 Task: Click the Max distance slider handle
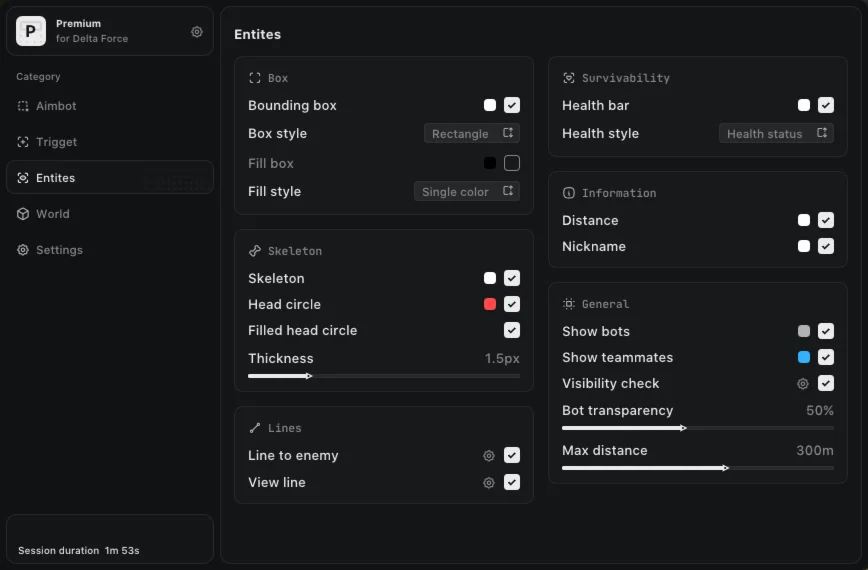(726, 468)
